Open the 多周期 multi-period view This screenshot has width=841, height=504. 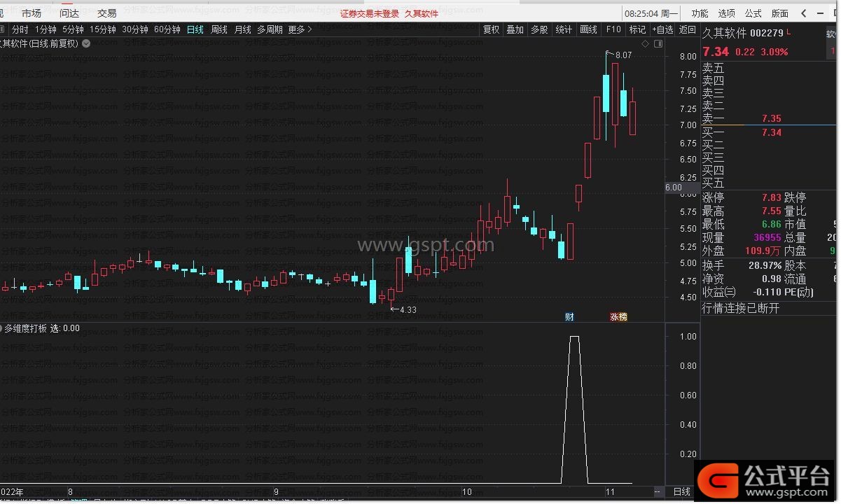pos(270,29)
